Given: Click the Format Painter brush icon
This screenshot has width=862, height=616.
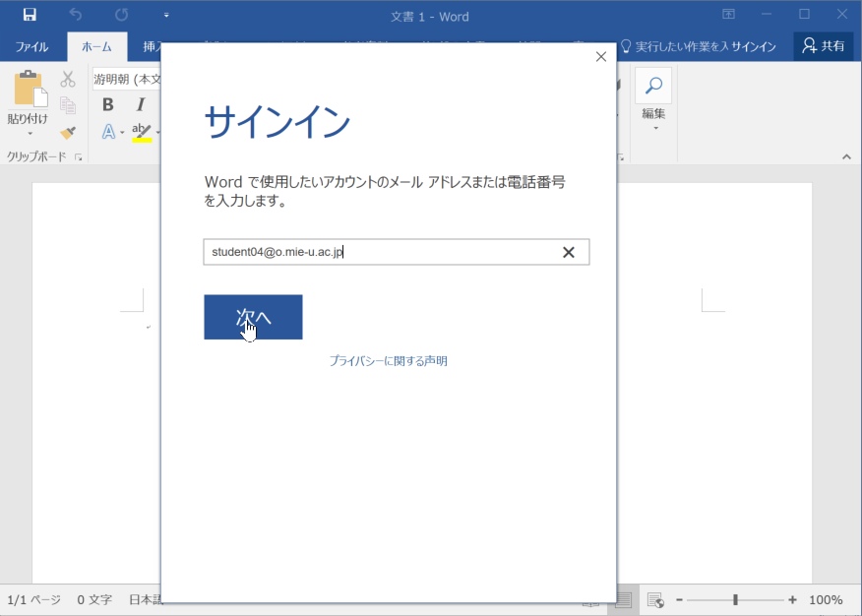Looking at the screenshot, I should pyautogui.click(x=68, y=133).
